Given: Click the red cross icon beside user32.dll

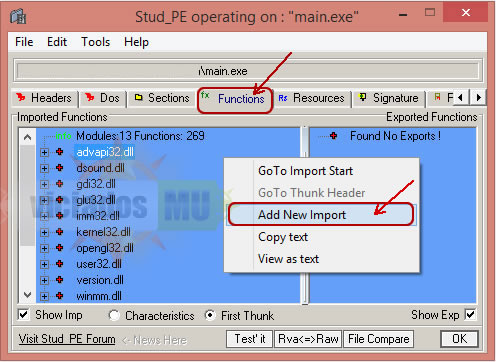Looking at the screenshot, I should 60,263.
